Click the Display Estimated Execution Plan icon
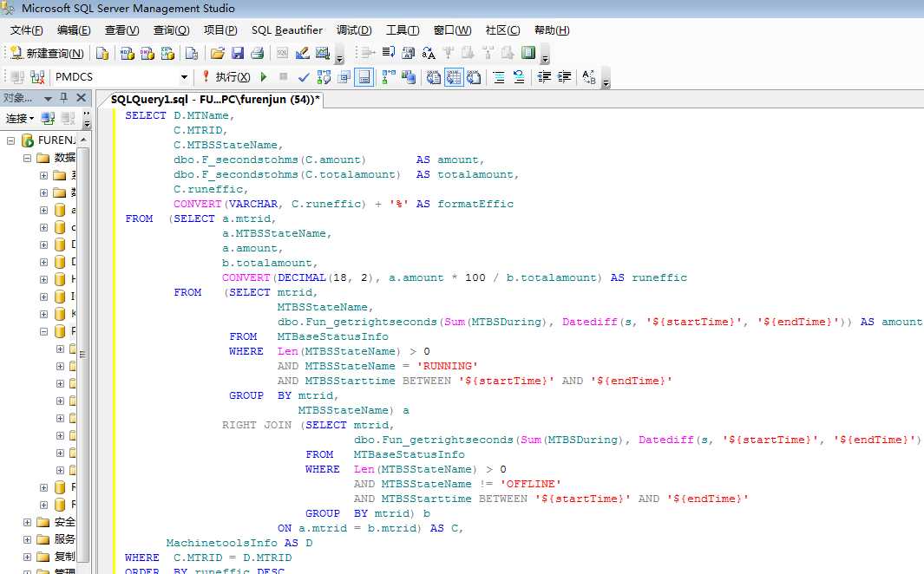The height and width of the screenshot is (574, 924). 324,76
